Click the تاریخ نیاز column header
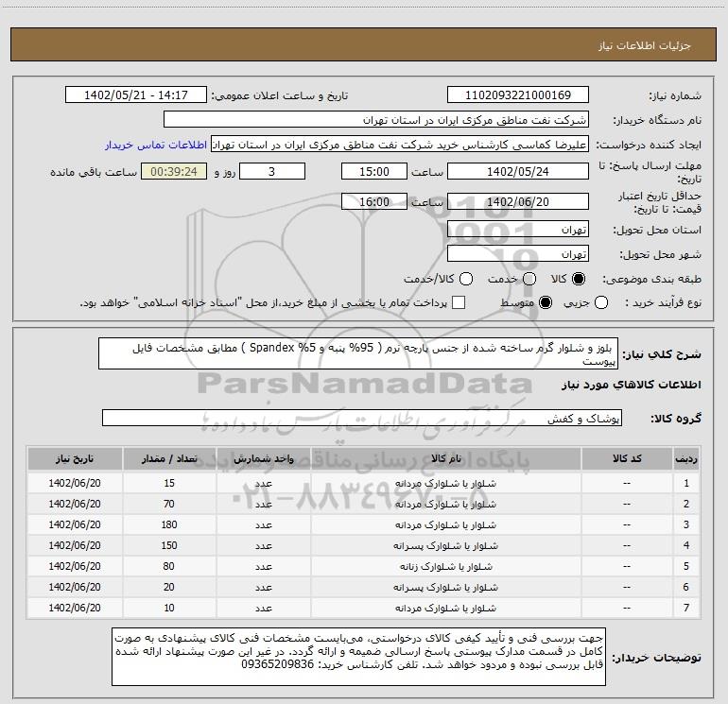This screenshot has height=704, width=728. tap(75, 458)
